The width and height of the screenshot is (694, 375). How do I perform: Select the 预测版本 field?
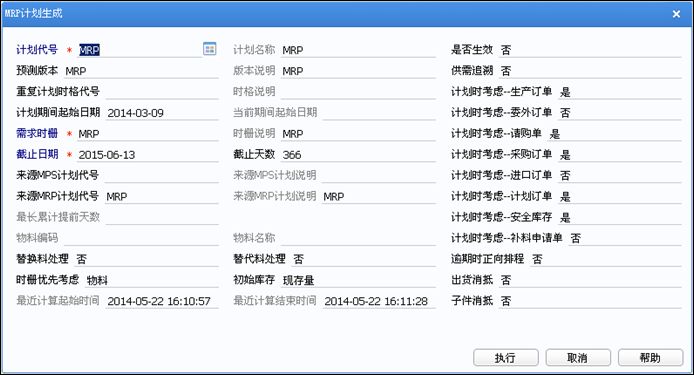coord(141,71)
